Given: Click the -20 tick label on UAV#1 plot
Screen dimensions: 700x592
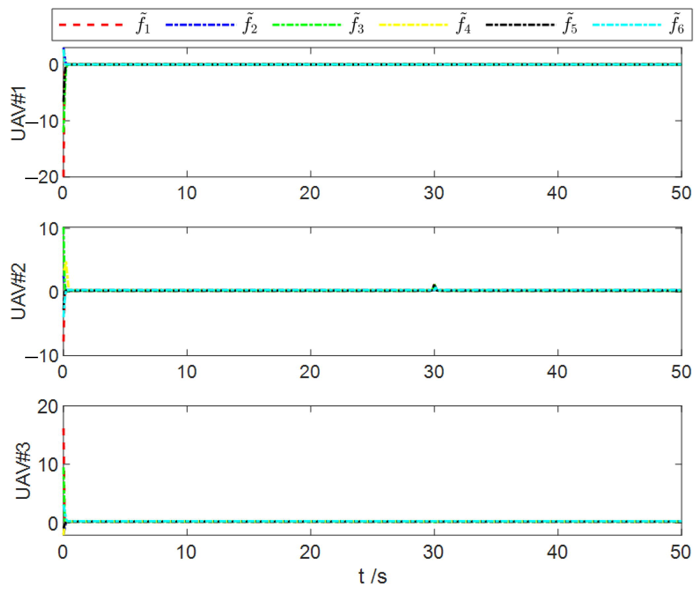Looking at the screenshot, I should tap(42, 177).
